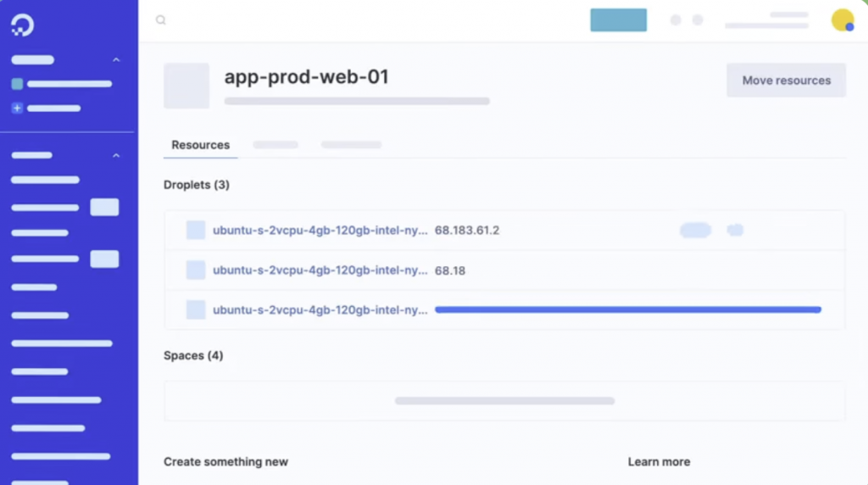Click the Learn more heading
The width and height of the screenshot is (868, 485).
coord(659,462)
